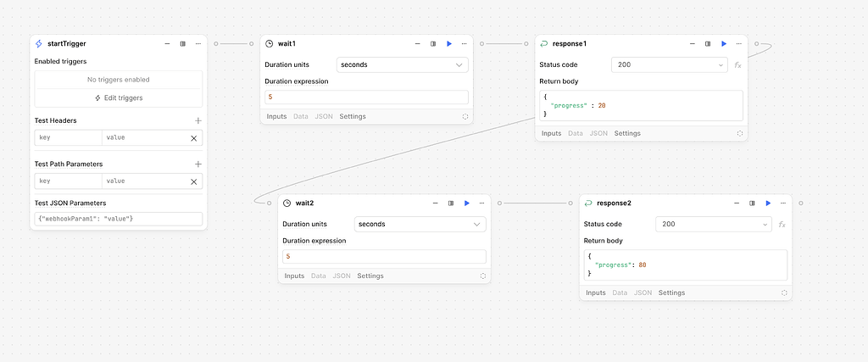This screenshot has width=868, height=362.
Task: Click wait2 side-panel layout icon
Action: click(x=451, y=203)
